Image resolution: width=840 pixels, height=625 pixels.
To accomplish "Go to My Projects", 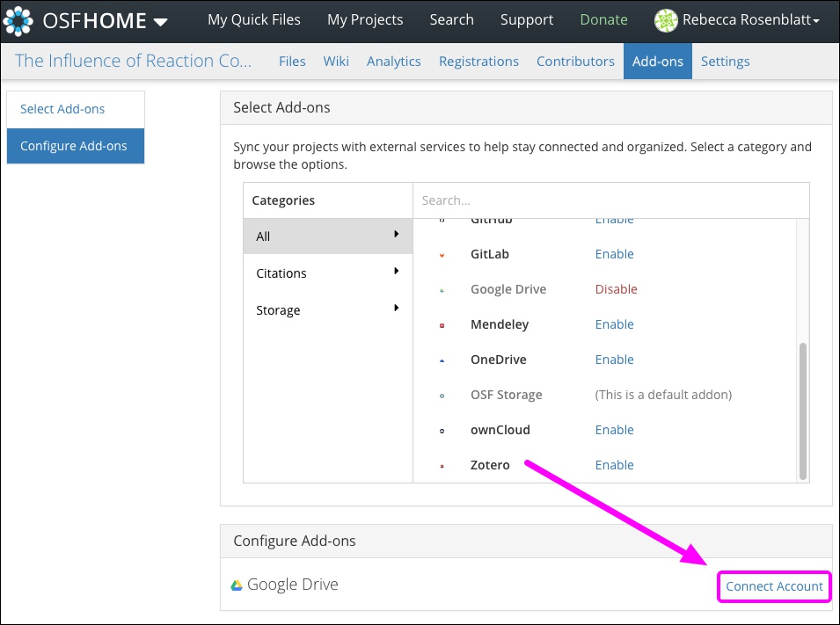I will (365, 20).
